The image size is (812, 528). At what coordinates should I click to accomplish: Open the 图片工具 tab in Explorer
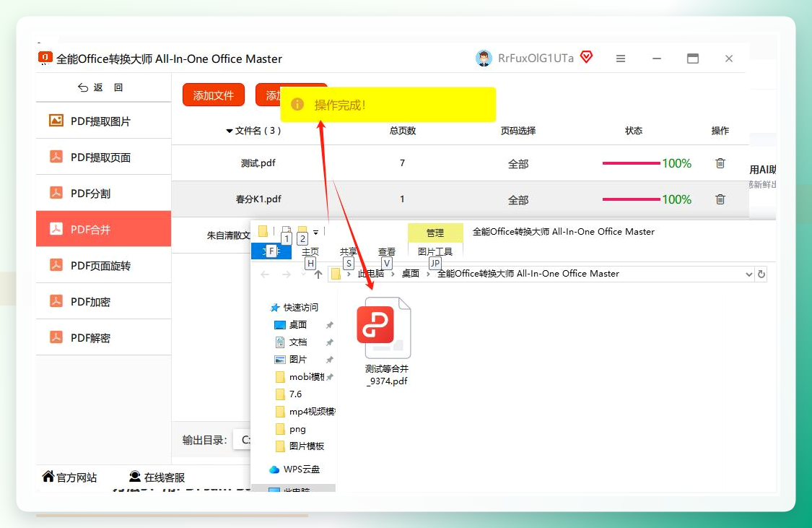pos(435,251)
